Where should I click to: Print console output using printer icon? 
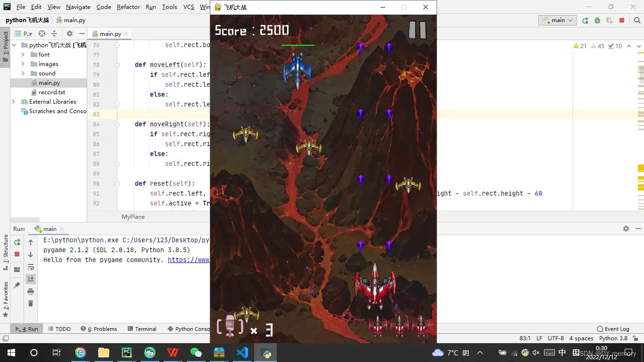point(31,291)
